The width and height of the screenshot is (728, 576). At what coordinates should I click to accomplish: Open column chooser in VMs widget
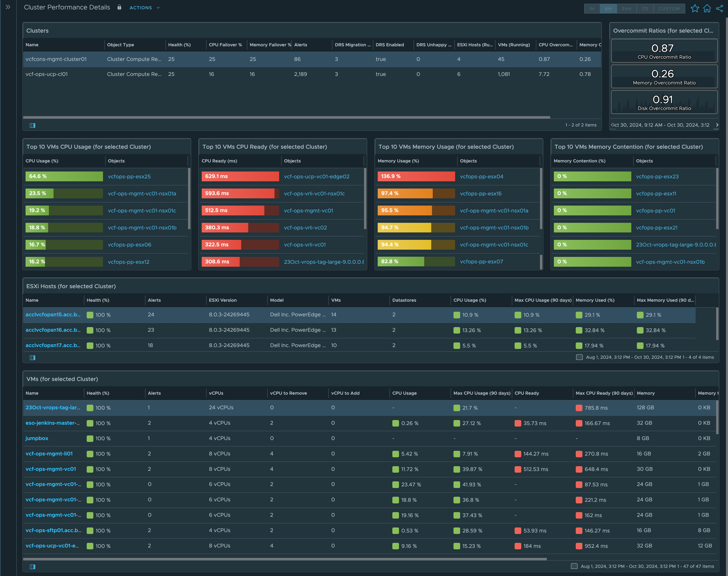pyautogui.click(x=32, y=567)
